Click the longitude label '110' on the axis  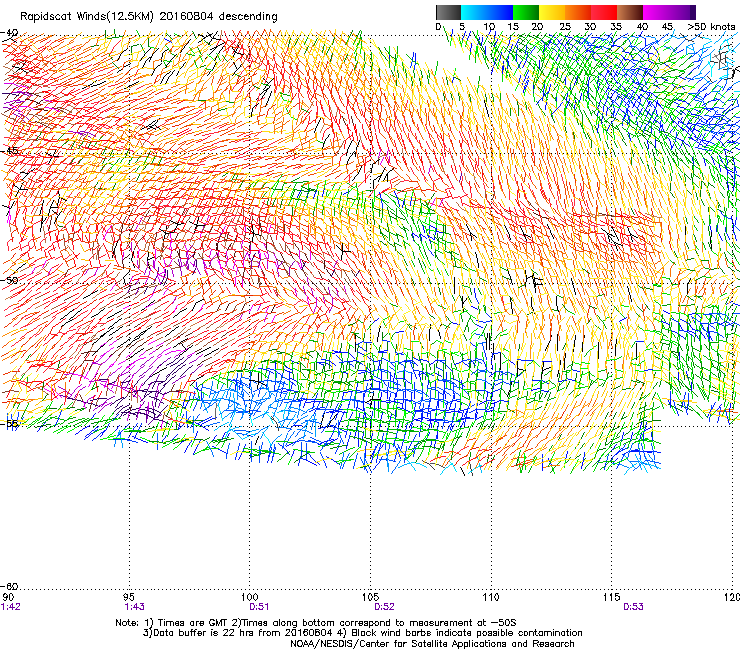click(x=491, y=598)
